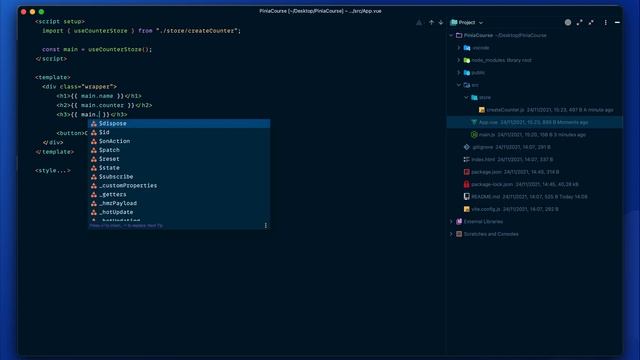Click the store folder icon

pyautogui.click(x=474, y=97)
